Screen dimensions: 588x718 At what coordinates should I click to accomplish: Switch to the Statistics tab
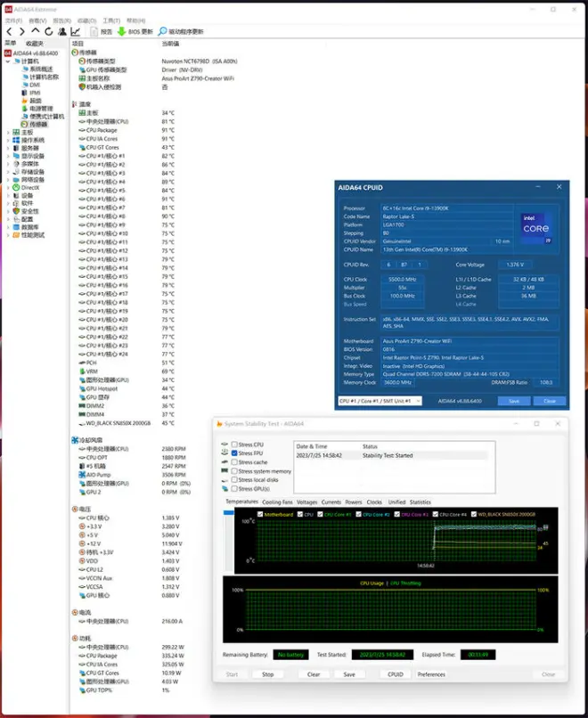click(421, 502)
